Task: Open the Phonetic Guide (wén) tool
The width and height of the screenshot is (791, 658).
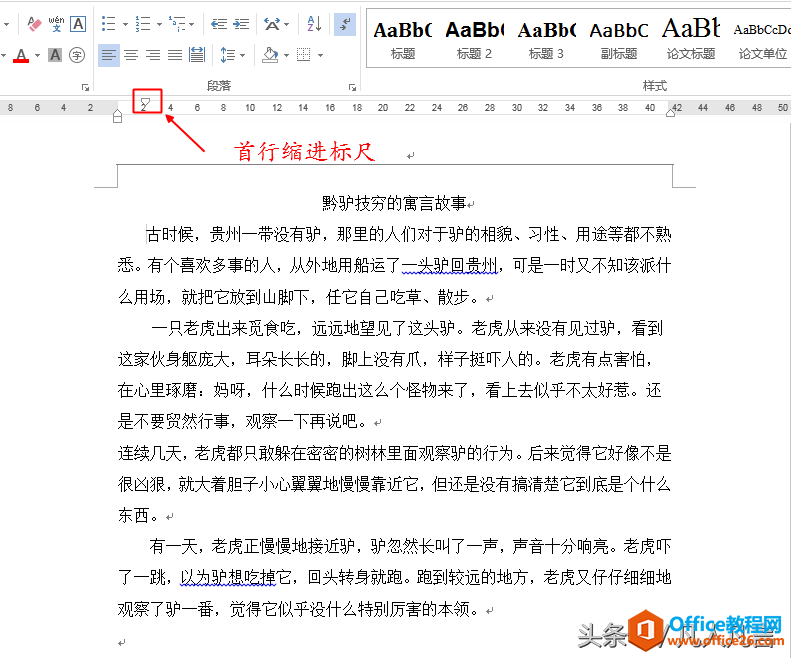Action: pos(56,24)
